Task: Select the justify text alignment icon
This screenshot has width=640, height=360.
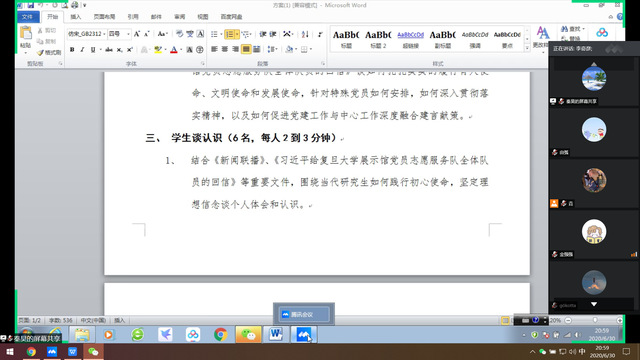Action: point(246,49)
